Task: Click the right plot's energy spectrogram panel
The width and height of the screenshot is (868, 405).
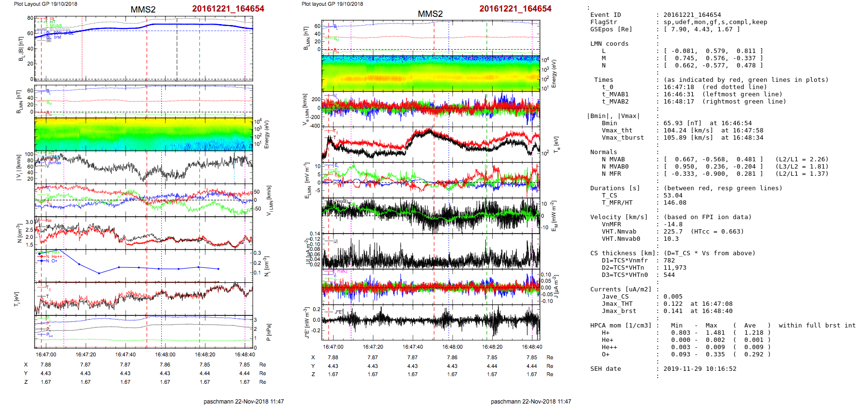Action: pyautogui.click(x=430, y=73)
